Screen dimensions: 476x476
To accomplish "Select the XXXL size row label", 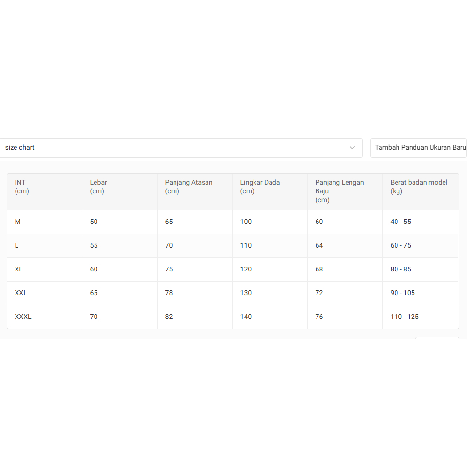I will tap(23, 317).
